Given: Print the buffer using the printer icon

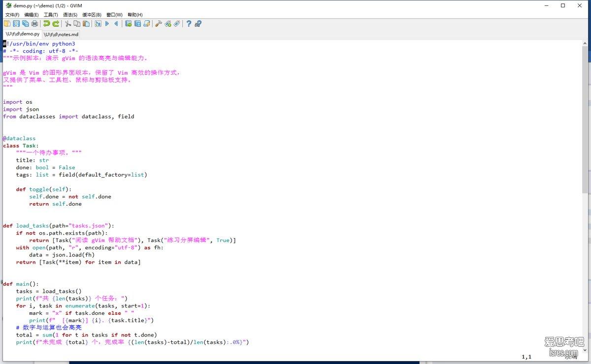Looking at the screenshot, I should tap(34, 24).
